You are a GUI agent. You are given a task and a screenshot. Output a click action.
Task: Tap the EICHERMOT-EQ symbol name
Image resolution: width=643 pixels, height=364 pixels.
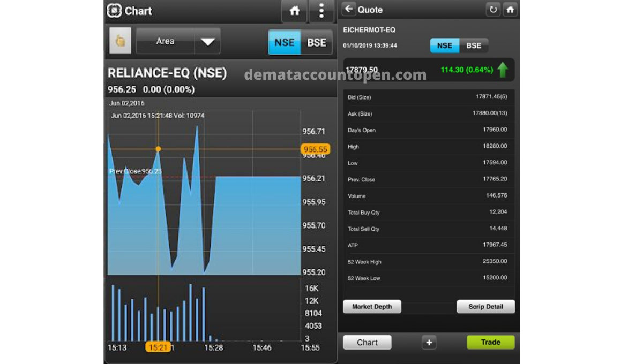tap(369, 30)
